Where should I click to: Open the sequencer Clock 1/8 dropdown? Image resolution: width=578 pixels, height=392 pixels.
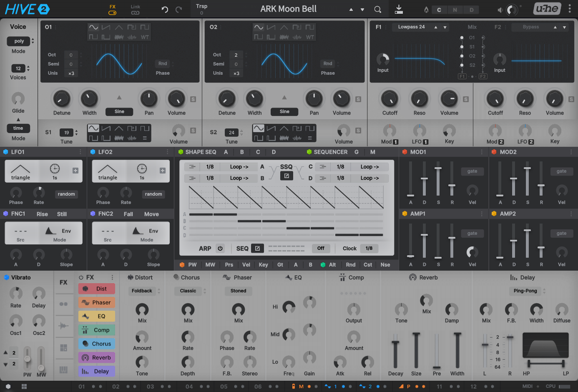[x=369, y=249]
